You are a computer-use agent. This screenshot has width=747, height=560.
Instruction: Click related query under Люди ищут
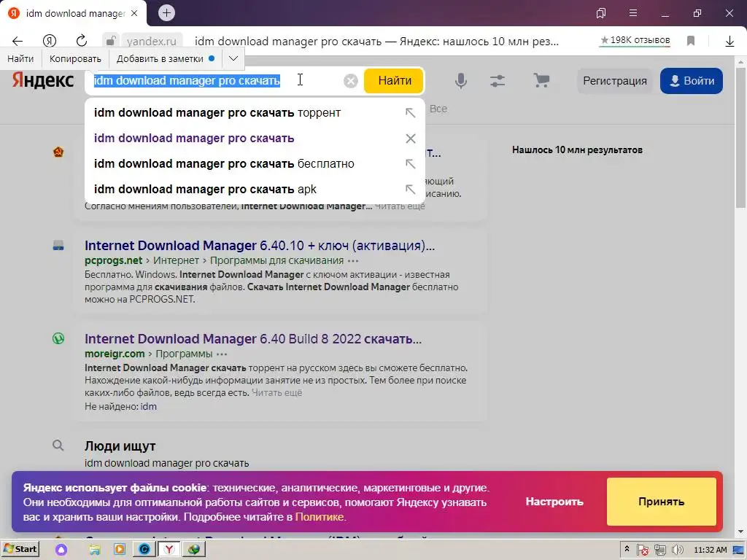pyautogui.click(x=167, y=463)
